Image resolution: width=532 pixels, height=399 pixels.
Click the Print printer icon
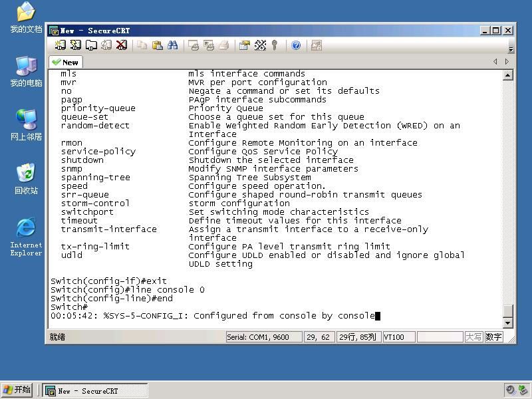click(x=224, y=45)
